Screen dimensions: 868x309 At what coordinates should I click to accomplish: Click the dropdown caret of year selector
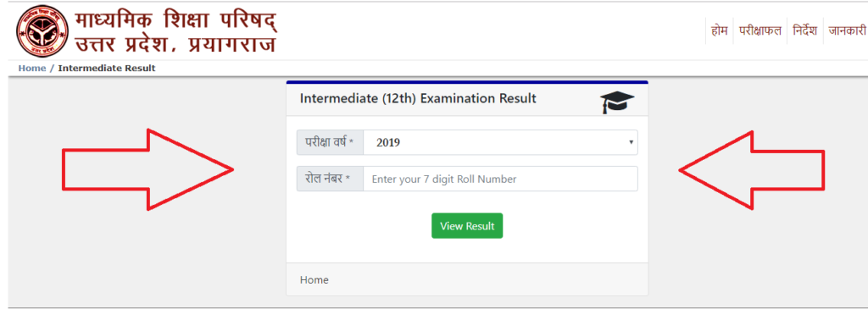pos(631,142)
